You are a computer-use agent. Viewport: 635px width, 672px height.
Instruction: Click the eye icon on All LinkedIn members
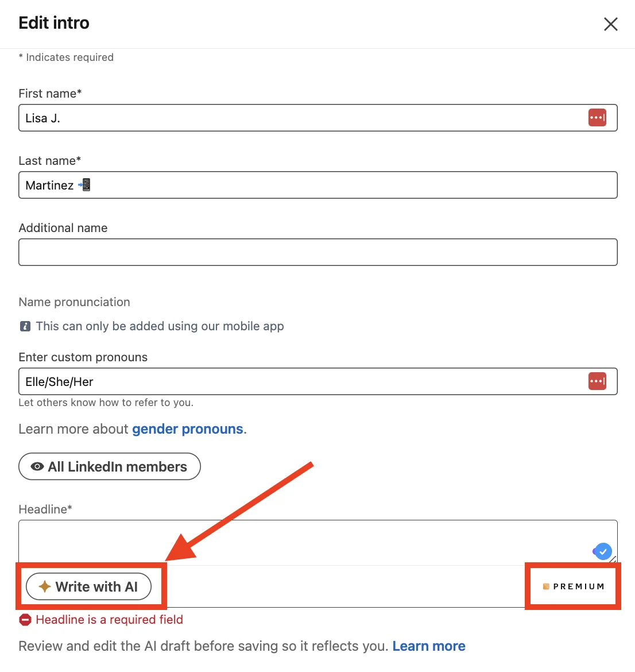pyautogui.click(x=37, y=466)
